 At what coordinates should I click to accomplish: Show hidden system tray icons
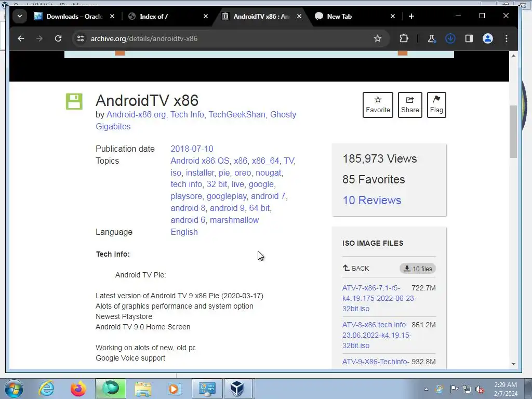(426, 390)
